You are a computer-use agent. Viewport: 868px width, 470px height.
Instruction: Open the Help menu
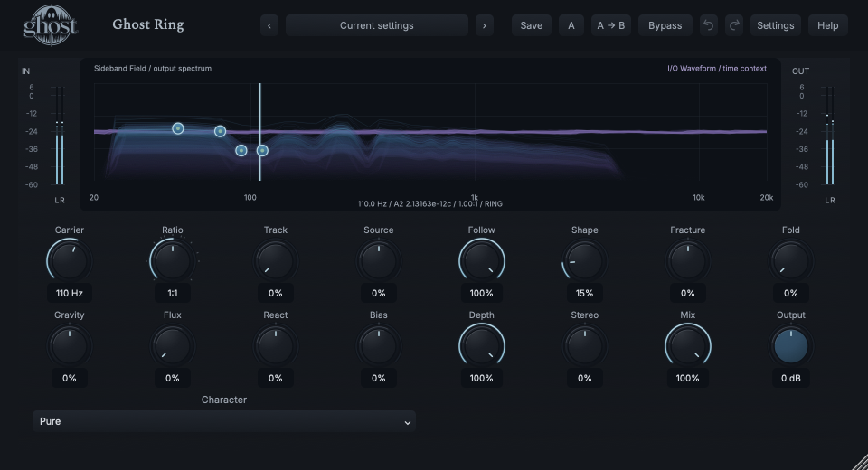(827, 25)
